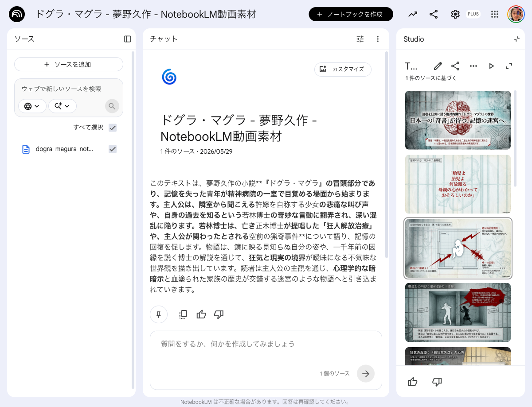
Task: Select the 胎児よ胎児よ slide thumbnail
Action: (458, 184)
